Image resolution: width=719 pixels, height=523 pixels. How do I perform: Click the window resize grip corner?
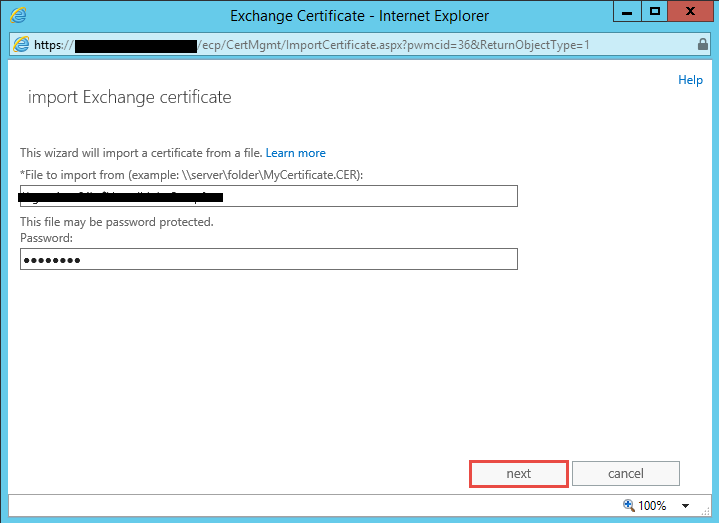[706, 511]
